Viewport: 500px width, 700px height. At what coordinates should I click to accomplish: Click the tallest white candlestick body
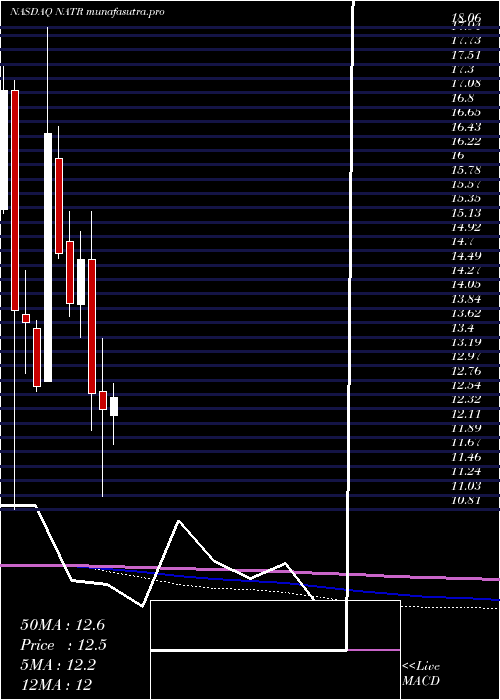pyautogui.click(x=48, y=257)
